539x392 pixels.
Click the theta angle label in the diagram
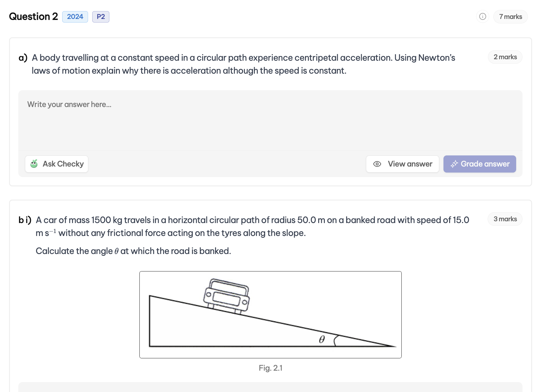pos(322,339)
